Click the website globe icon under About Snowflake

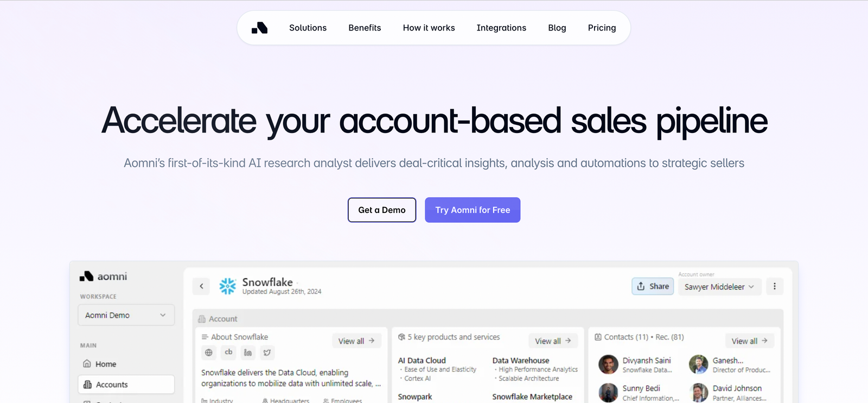click(x=209, y=352)
